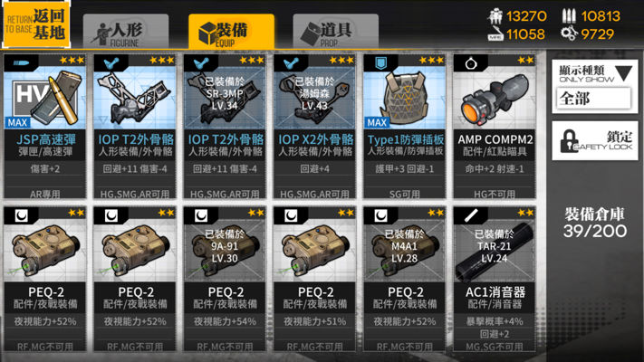
Task: Click the rations MRE resource icon
Action: [495, 34]
